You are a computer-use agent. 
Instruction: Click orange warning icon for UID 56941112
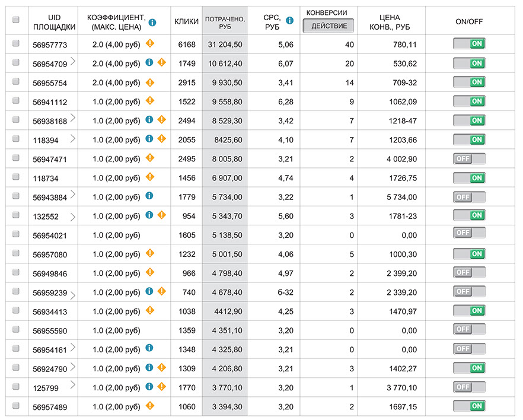point(150,101)
